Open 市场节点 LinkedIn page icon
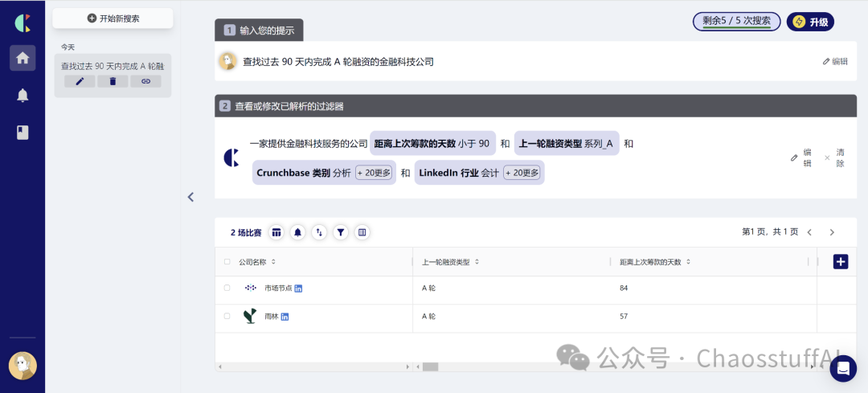Screen dimensions: 868x393 (298, 288)
